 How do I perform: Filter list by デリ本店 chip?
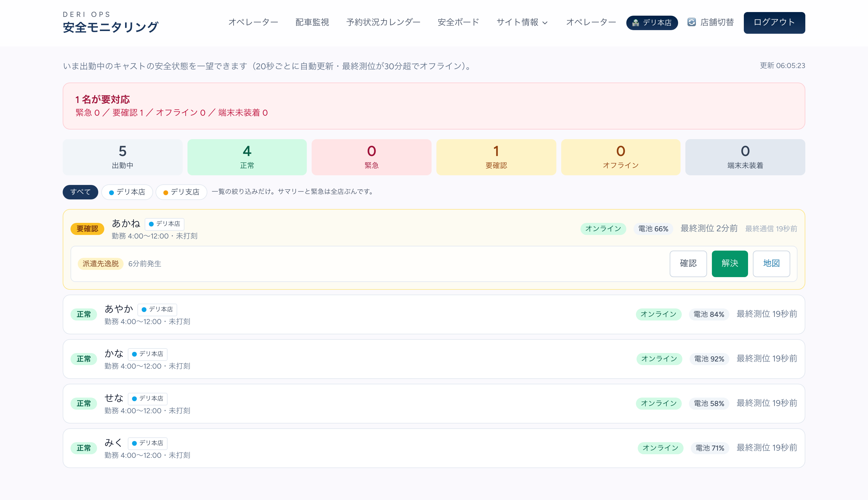click(127, 192)
